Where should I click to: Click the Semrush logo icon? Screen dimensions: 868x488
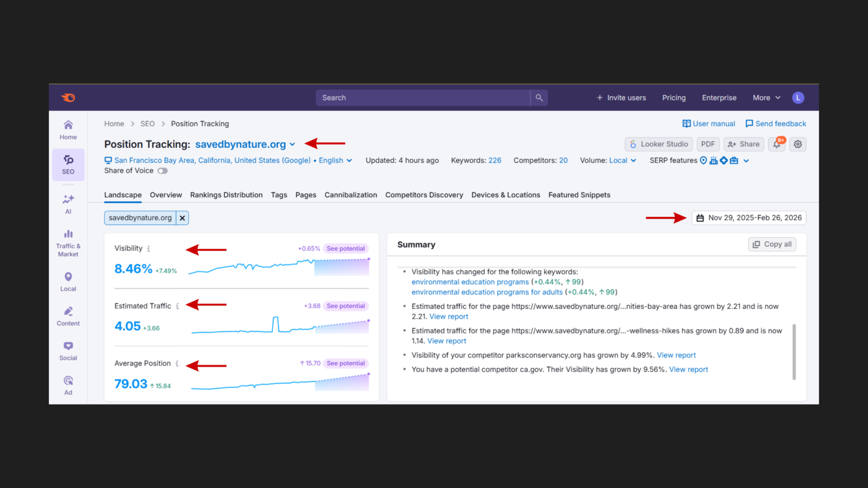pyautogui.click(x=68, y=98)
